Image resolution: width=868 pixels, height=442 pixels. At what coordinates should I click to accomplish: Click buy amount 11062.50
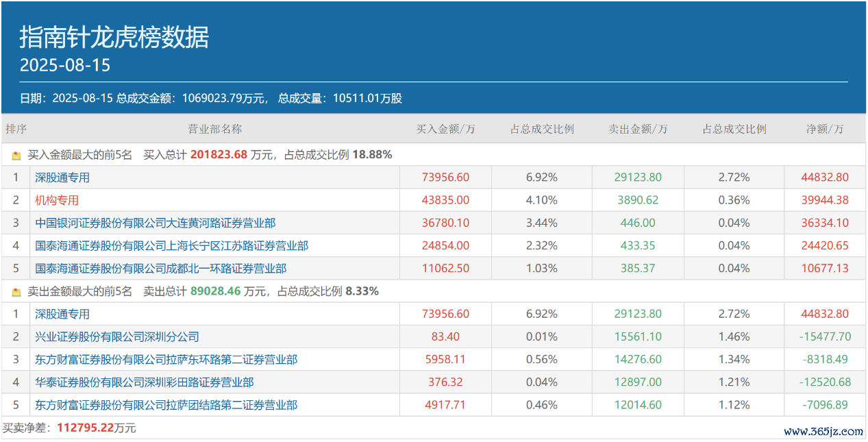pos(446,268)
